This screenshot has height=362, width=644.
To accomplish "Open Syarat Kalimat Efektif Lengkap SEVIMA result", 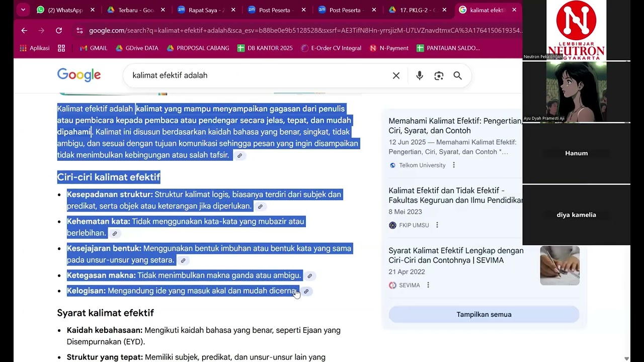I will [x=456, y=255].
